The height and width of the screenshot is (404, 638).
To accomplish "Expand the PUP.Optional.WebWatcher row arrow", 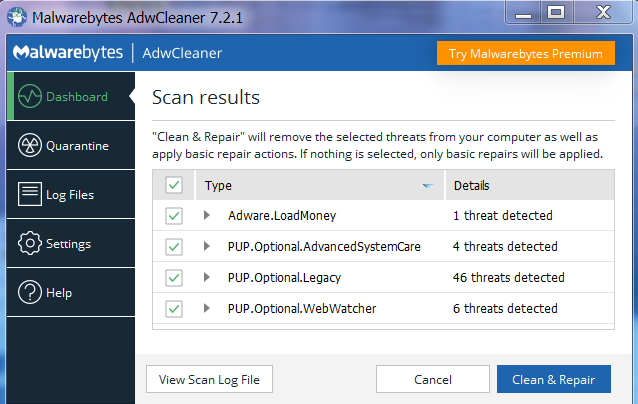I will pos(207,308).
